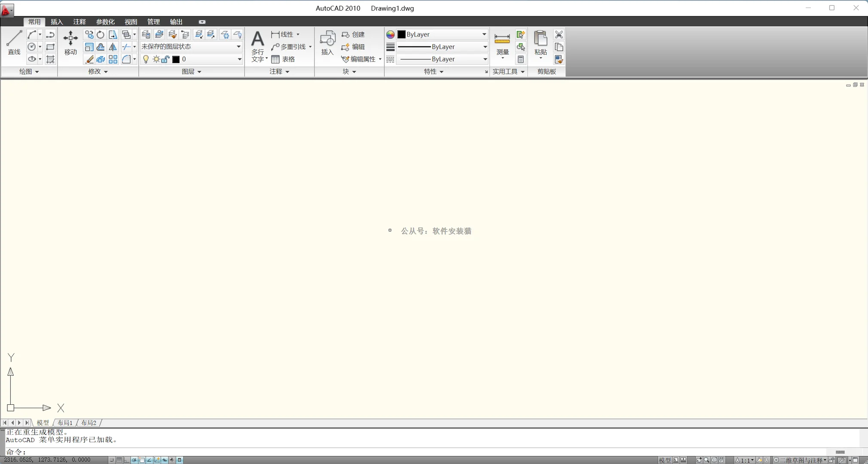Open the 多行文字 multiline text tool
This screenshot has height=464, width=868.
[257, 45]
